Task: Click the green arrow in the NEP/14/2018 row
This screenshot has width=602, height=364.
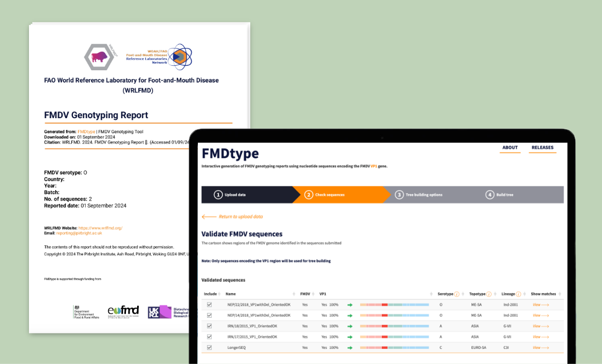Action: coord(349,316)
